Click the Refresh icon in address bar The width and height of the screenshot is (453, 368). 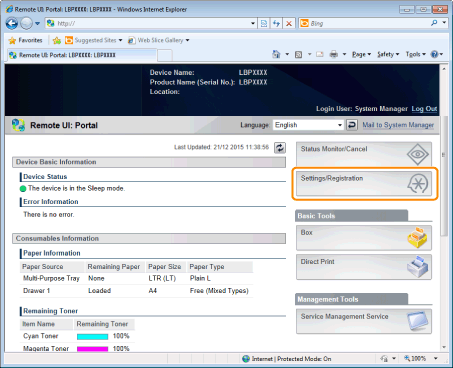276,23
